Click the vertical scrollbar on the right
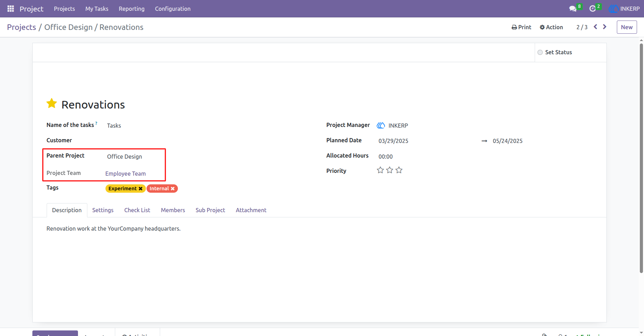 pos(641,158)
